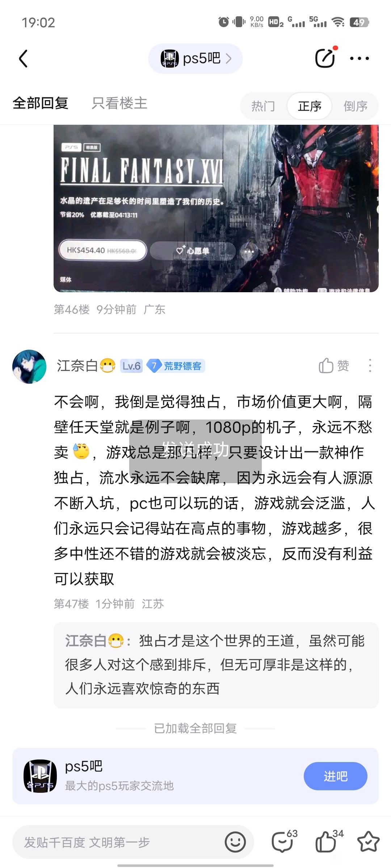Open vertical dots menu on 江奈白's comment
Image resolution: width=391 pixels, height=868 pixels.
coord(370,366)
